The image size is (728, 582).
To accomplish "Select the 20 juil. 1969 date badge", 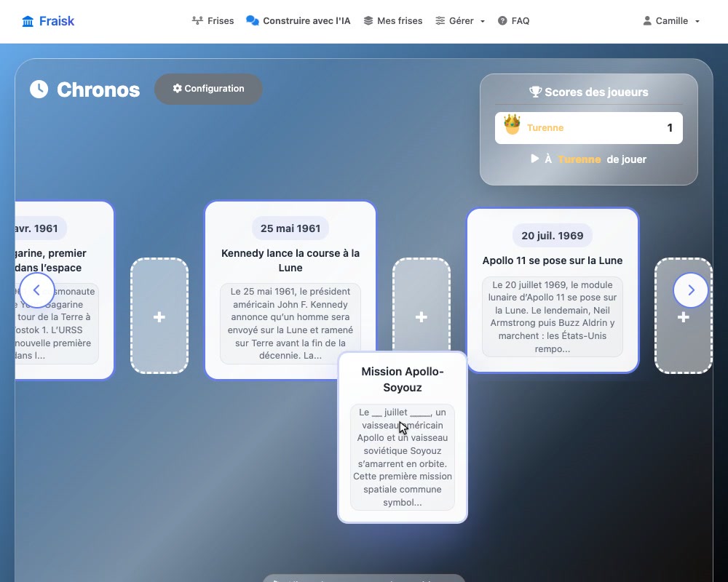I will [553, 235].
